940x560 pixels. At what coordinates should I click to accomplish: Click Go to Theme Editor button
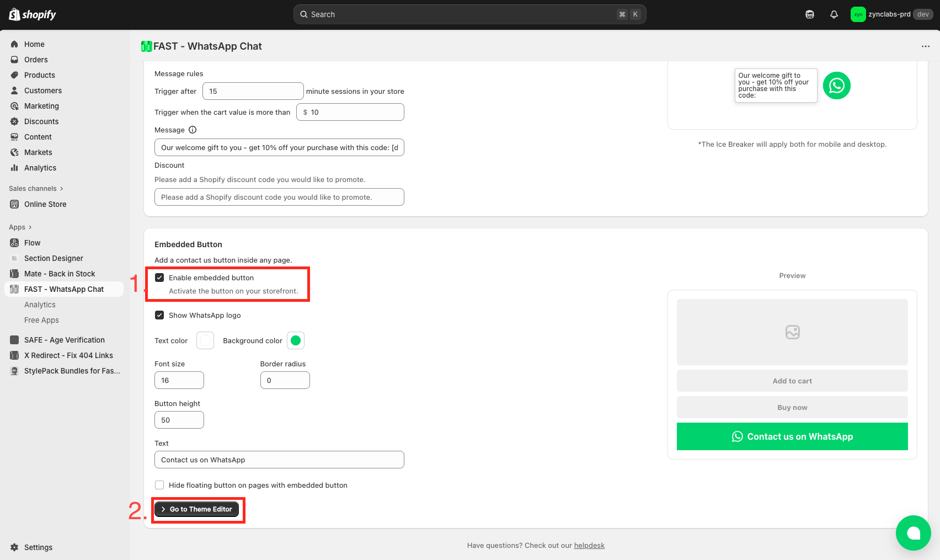[196, 509]
